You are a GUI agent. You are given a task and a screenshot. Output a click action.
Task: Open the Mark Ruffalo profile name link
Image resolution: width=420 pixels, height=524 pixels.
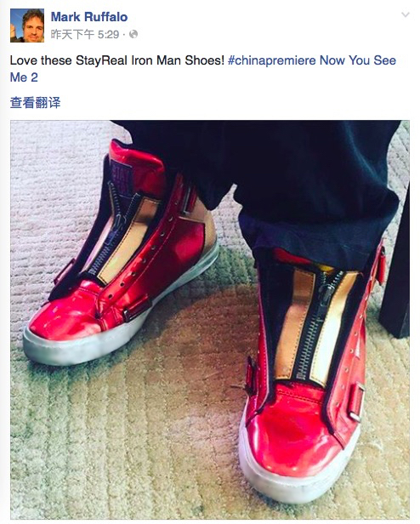point(89,17)
